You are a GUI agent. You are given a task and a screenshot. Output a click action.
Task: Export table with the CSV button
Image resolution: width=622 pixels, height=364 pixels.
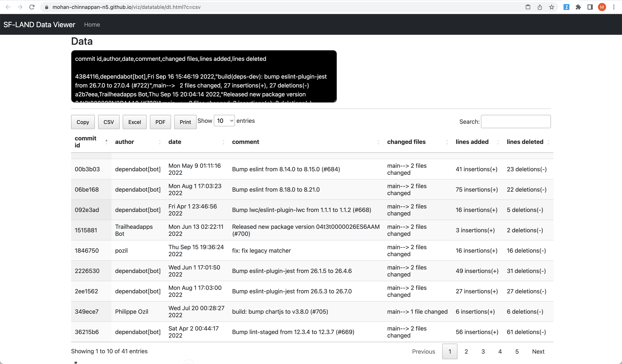[109, 122]
